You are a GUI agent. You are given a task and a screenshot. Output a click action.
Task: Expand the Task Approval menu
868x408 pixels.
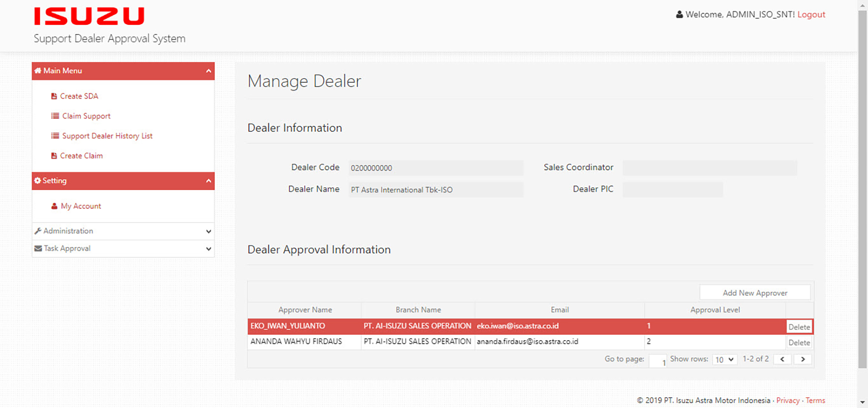click(208, 249)
